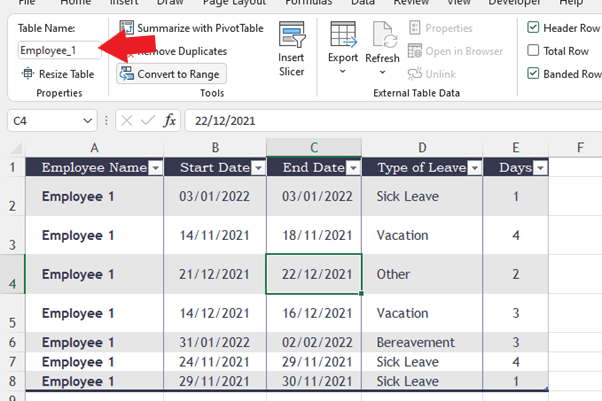Open Type of Leave filter dropdown

[475, 168]
